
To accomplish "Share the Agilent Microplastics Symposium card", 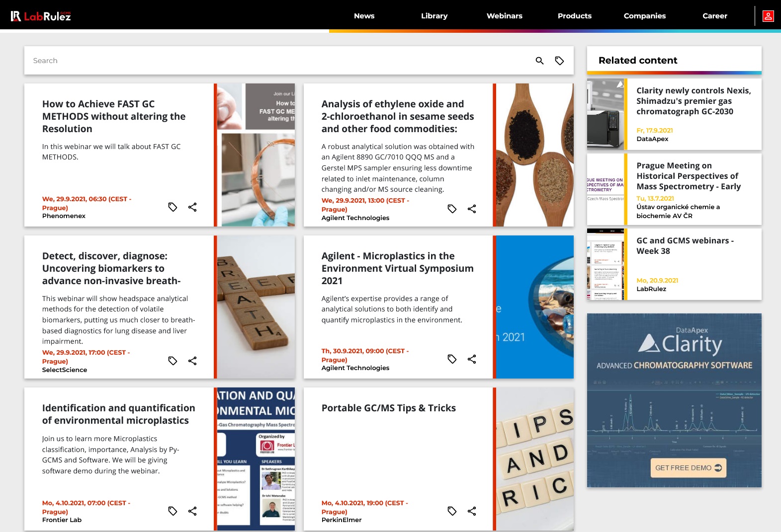I will pyautogui.click(x=472, y=359).
